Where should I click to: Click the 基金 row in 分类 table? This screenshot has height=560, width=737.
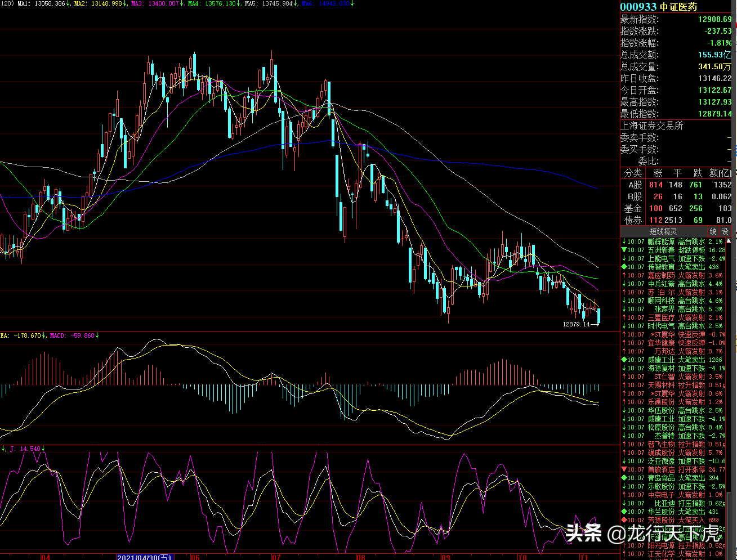pos(676,208)
